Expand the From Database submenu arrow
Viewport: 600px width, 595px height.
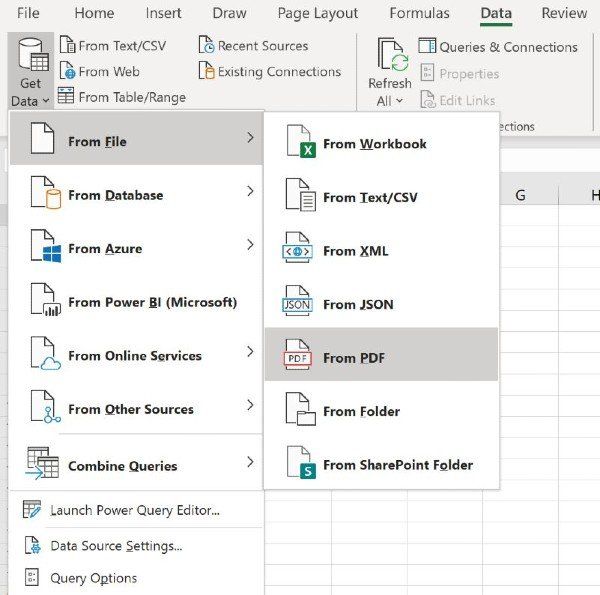(249, 192)
